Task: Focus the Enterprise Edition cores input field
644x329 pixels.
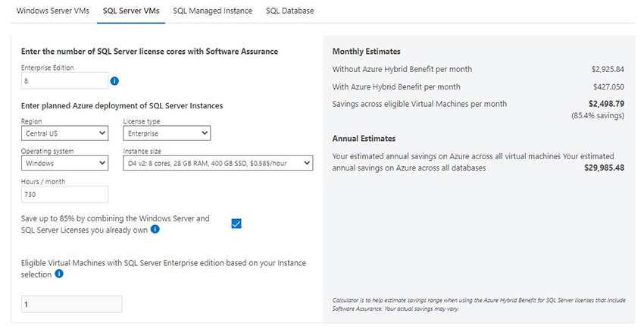Action: (65, 81)
